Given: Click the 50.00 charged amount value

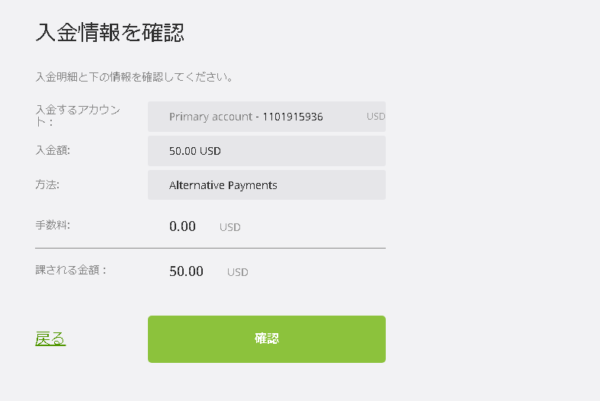Looking at the screenshot, I should (187, 271).
